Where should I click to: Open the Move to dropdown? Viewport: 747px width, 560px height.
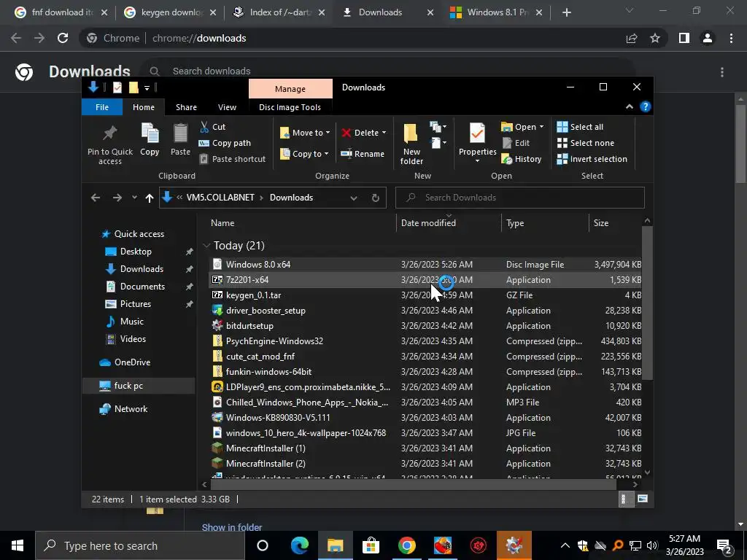[305, 133]
